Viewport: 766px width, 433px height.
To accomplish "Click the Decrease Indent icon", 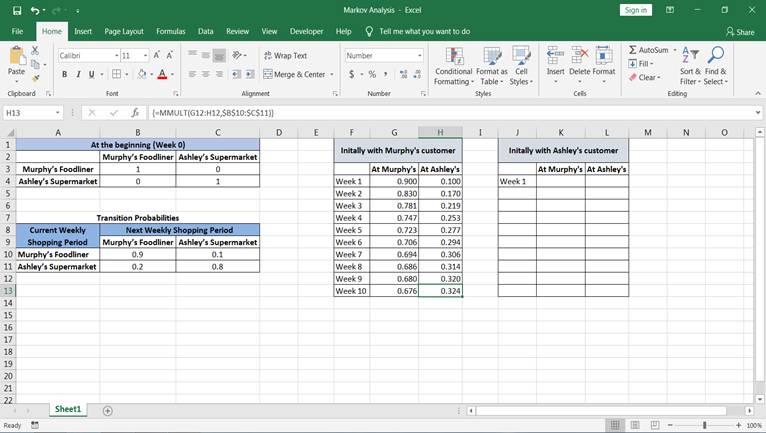I will point(236,74).
